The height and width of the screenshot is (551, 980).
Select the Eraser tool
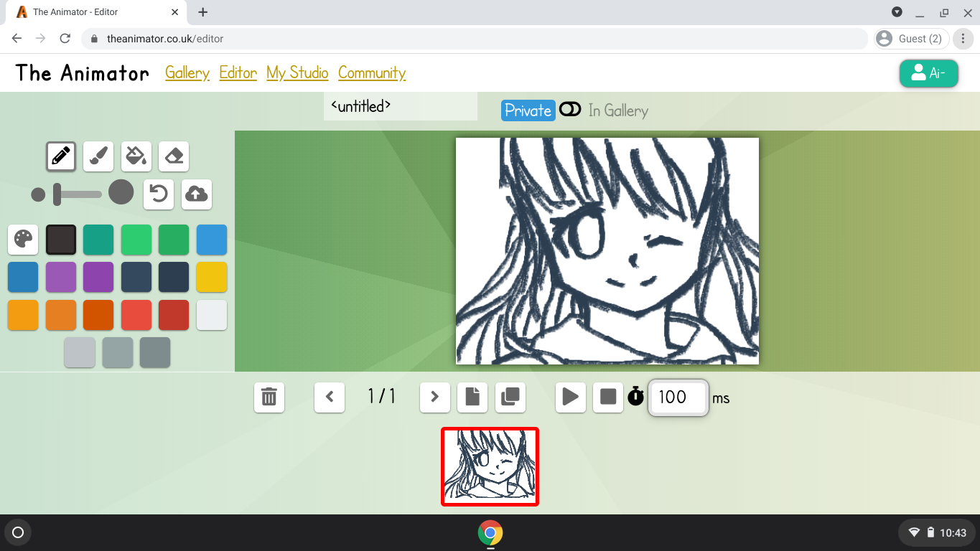[x=174, y=156]
